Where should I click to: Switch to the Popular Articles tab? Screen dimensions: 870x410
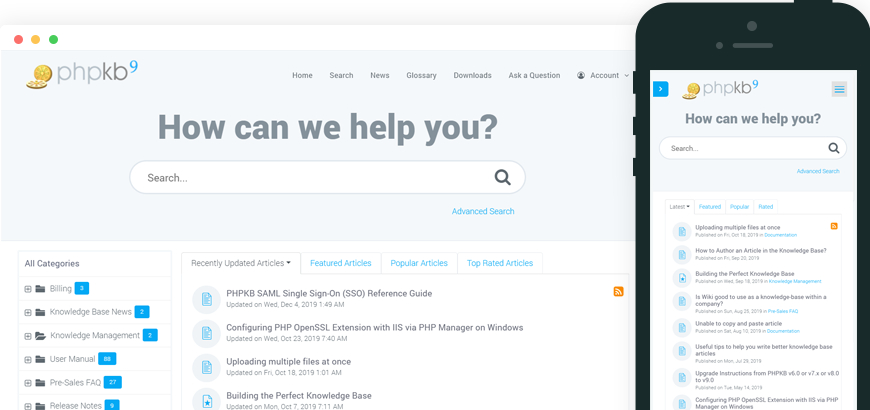coord(419,263)
